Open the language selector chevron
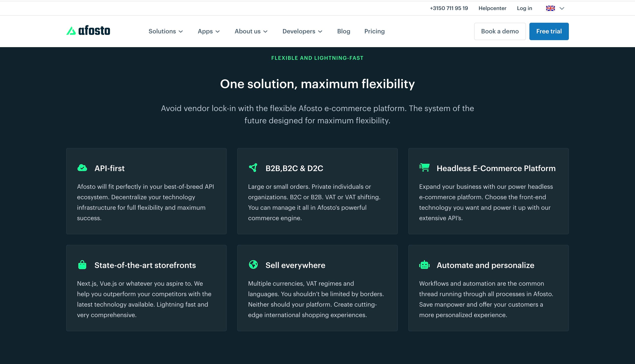635x364 pixels. click(x=562, y=8)
